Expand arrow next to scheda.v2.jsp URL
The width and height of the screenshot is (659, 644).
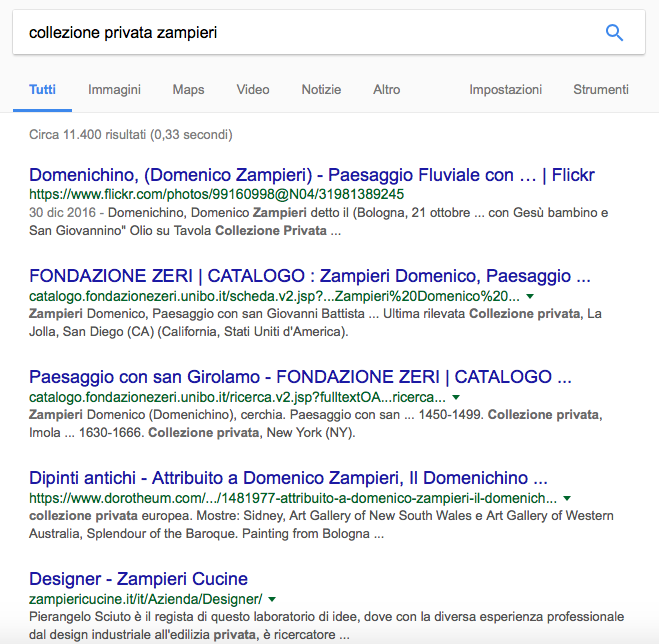530,296
